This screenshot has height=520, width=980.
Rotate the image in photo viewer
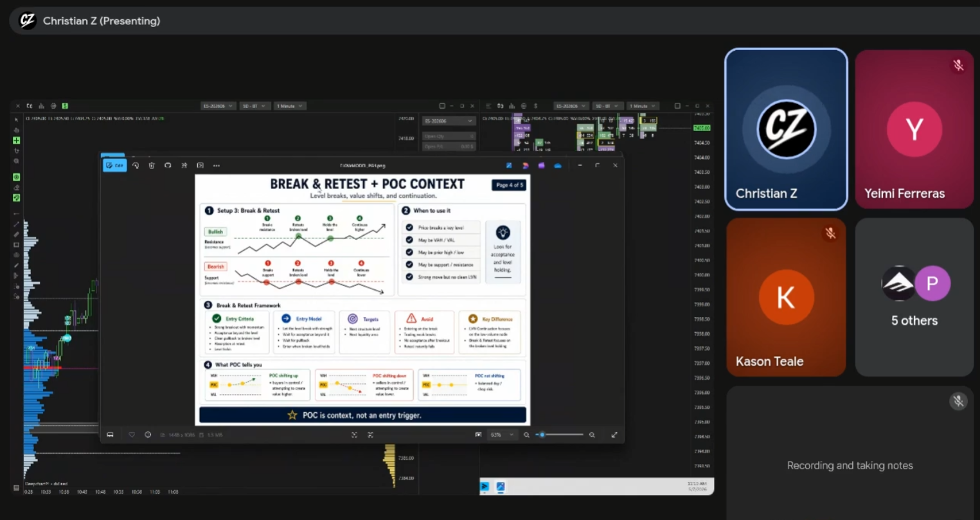[x=136, y=165]
